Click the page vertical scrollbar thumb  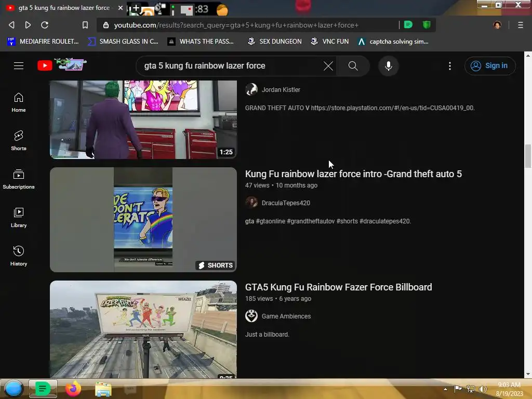click(x=528, y=156)
